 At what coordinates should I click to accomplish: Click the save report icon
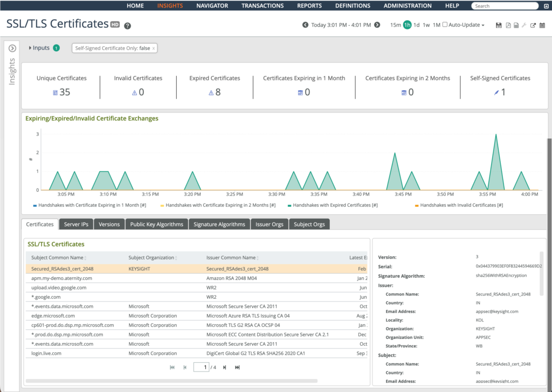[499, 25]
